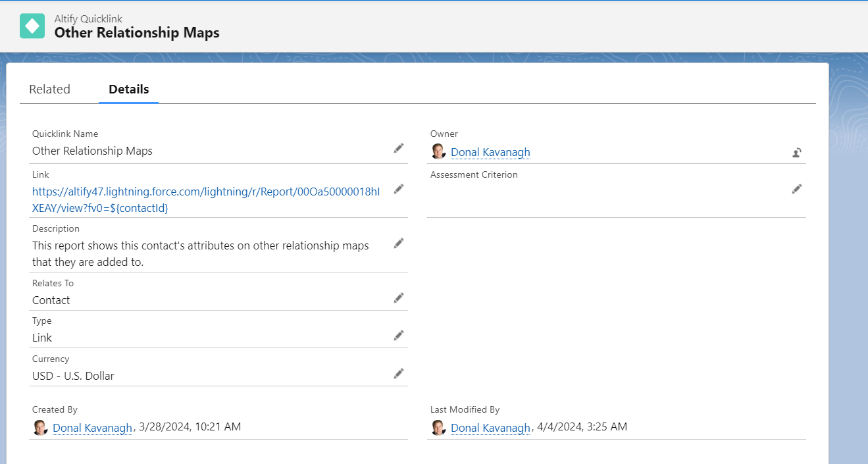Click the Altify Quicklink header label
Screen dimensions: 868x464
click(88, 18)
